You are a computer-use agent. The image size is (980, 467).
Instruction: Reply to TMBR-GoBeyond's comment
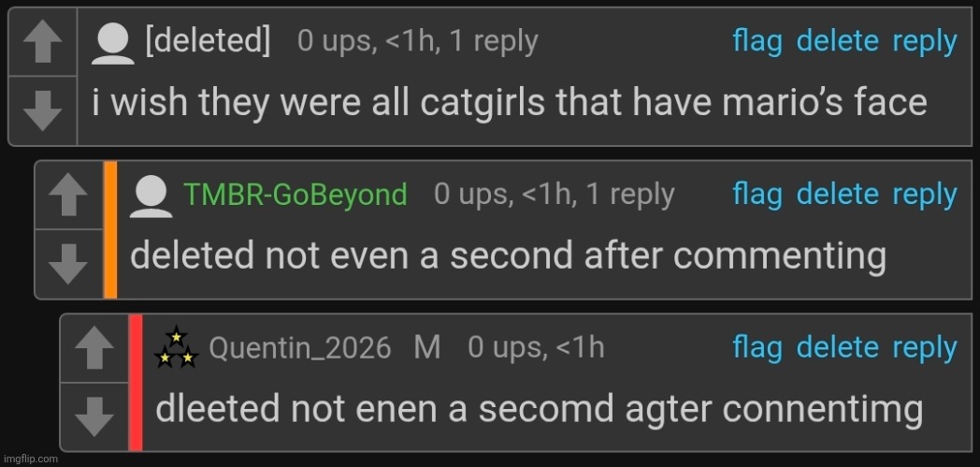(924, 195)
